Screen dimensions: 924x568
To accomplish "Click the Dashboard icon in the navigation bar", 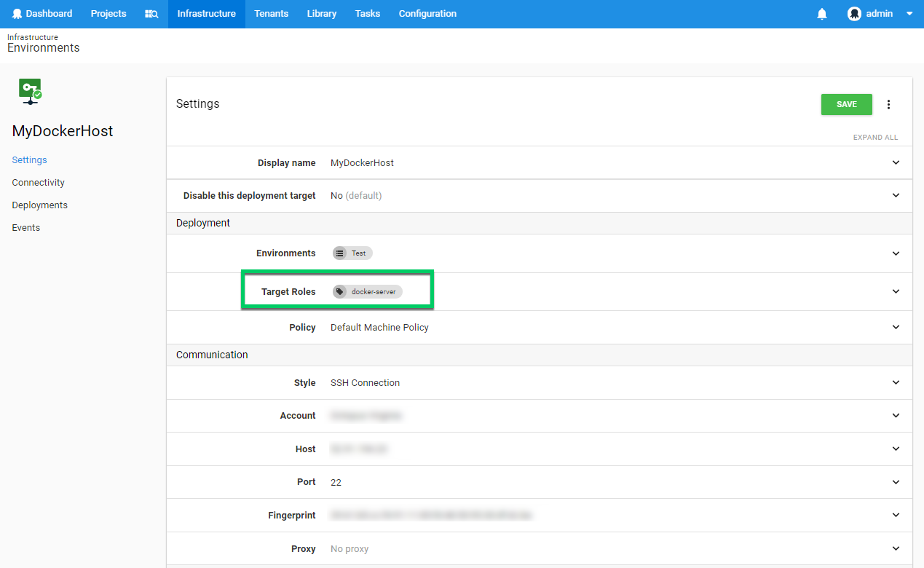I will tap(15, 14).
